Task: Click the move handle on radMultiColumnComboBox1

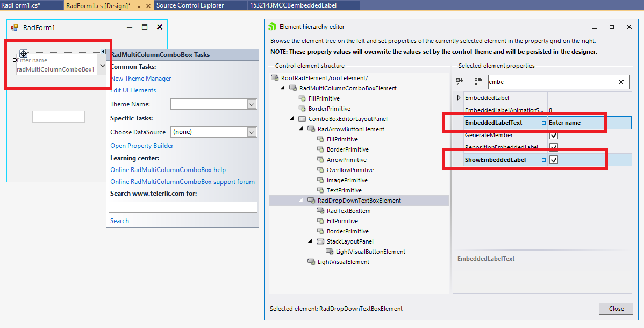Action: click(x=24, y=53)
